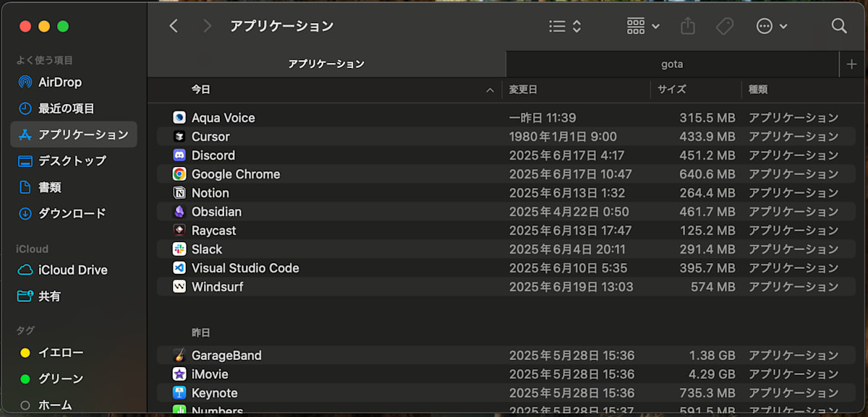This screenshot has height=417, width=868.
Task: Go back with the left chevron
Action: [174, 26]
